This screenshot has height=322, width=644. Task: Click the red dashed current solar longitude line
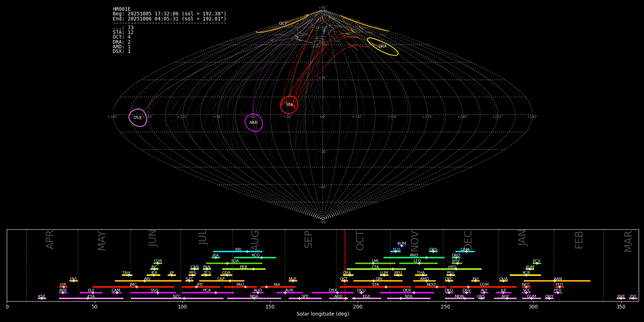[345, 265]
